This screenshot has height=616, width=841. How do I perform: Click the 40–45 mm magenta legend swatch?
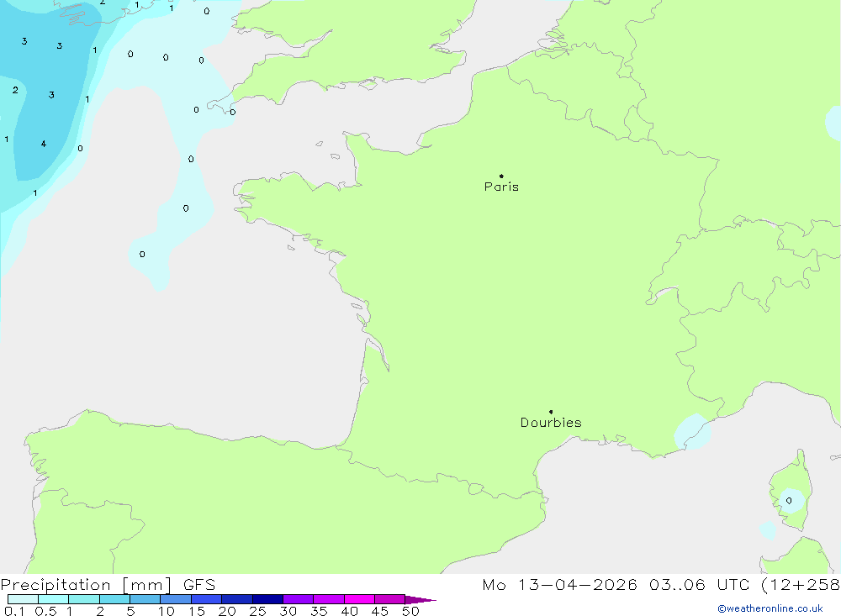pos(359,599)
